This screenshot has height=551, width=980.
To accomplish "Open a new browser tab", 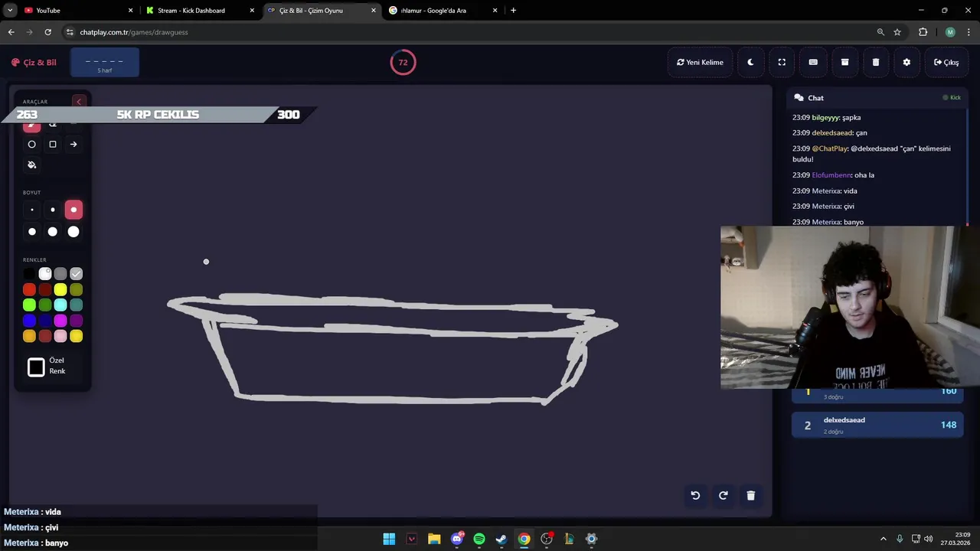I will 513,11.
